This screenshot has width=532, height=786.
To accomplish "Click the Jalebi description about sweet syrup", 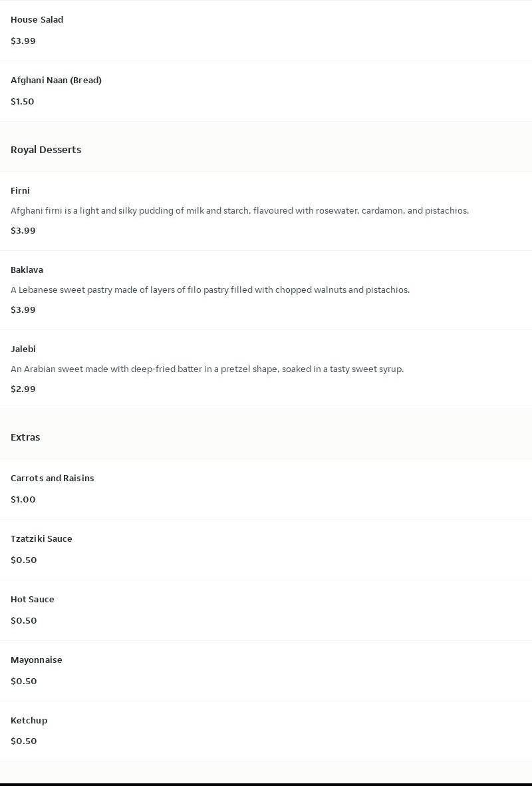I will (x=207, y=369).
